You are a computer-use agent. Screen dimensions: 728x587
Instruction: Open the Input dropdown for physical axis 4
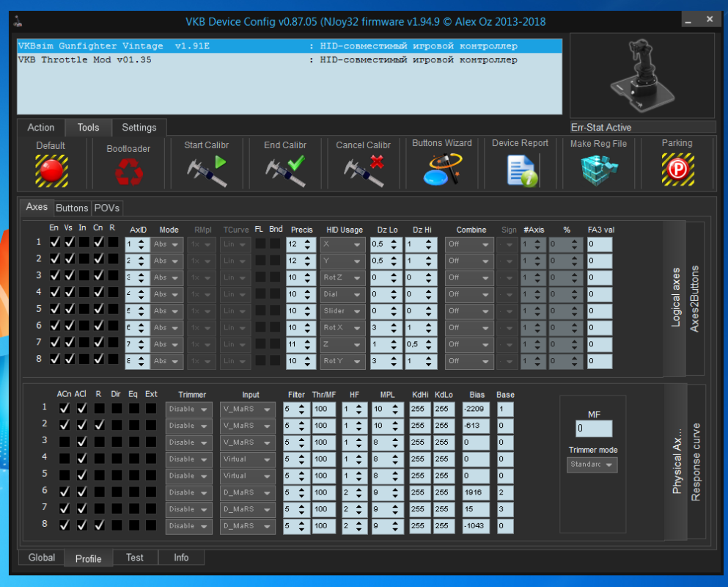pyautogui.click(x=248, y=459)
